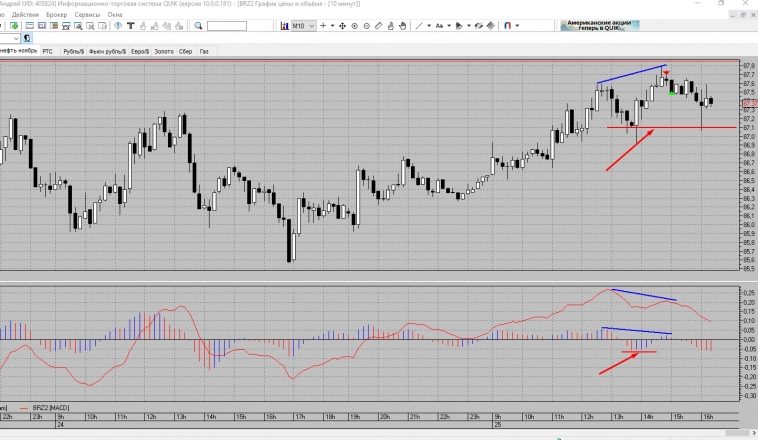Click the hand pan tool icon
Viewport: 758px width, 440px height.
(403, 24)
